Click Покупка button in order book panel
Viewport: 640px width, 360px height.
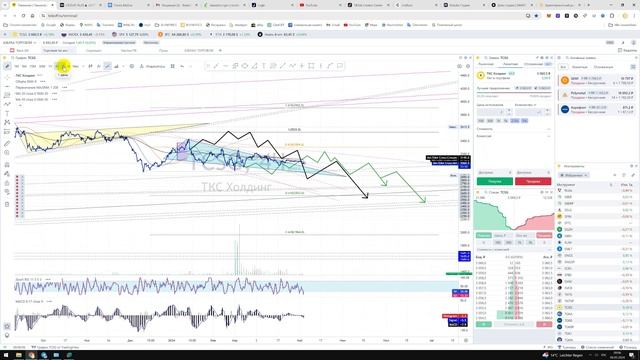click(x=484, y=236)
